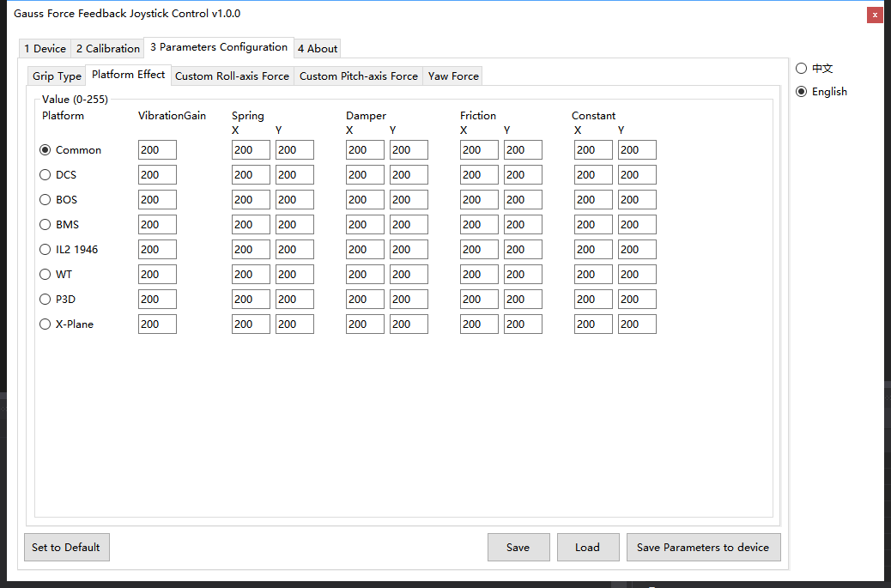This screenshot has width=891, height=588.
Task: Edit the Common Constant Y field
Action: coord(637,150)
